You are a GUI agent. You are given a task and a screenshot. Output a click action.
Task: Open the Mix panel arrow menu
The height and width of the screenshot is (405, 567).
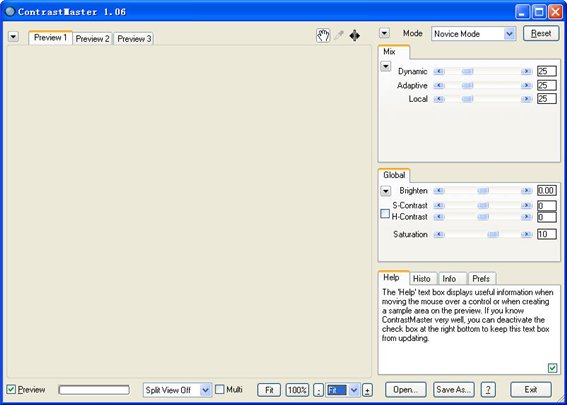(386, 66)
